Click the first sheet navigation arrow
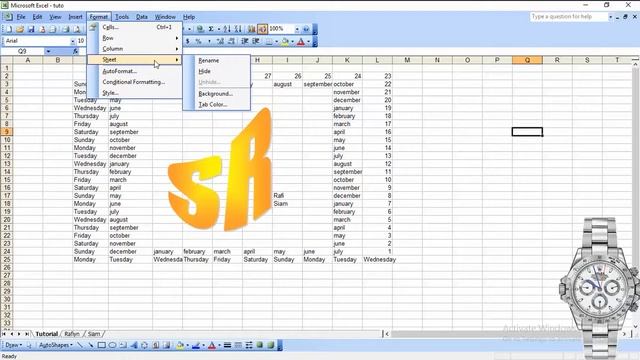640x360 pixels. coord(4,334)
